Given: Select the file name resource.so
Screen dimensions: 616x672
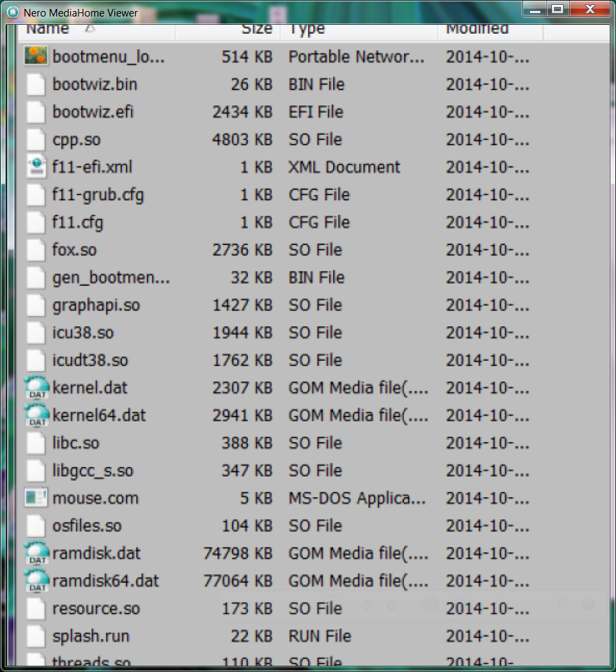Looking at the screenshot, I should point(96,609).
